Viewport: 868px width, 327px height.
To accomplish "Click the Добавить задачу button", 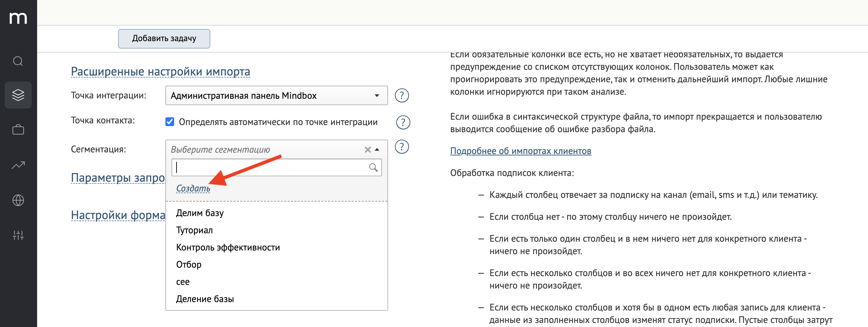I will [164, 38].
